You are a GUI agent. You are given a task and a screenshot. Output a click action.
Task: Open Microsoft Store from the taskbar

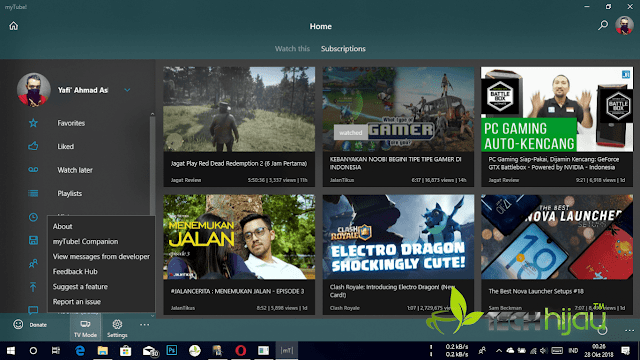125,351
